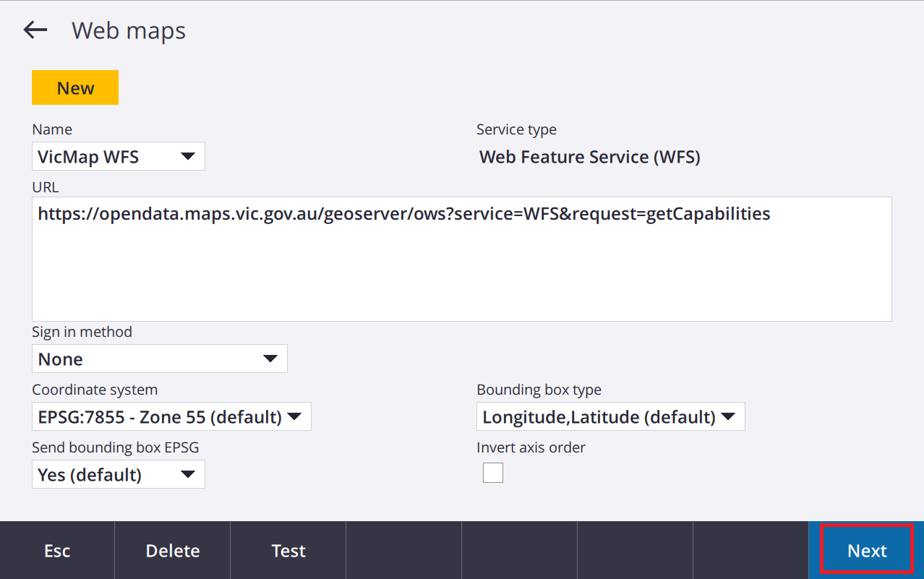
Task: Click the Delete softkey
Action: (x=173, y=551)
